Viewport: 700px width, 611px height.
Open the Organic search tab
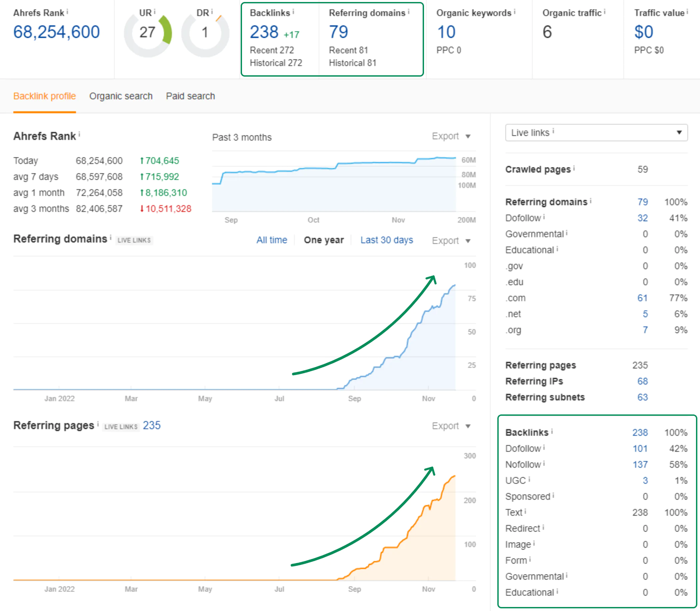tap(121, 96)
